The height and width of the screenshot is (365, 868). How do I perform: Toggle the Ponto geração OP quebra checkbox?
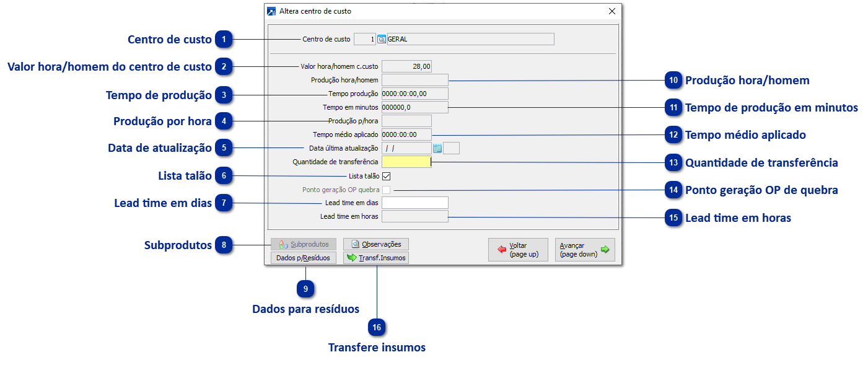click(387, 190)
